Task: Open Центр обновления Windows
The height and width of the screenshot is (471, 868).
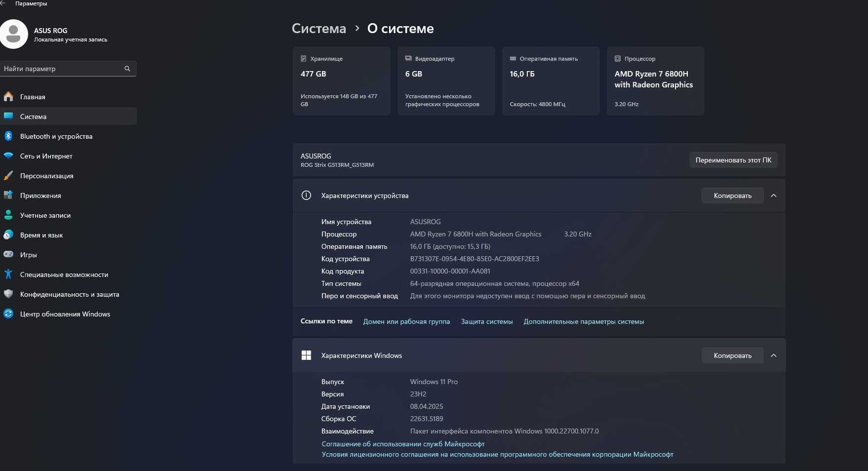Action: pyautogui.click(x=68, y=314)
